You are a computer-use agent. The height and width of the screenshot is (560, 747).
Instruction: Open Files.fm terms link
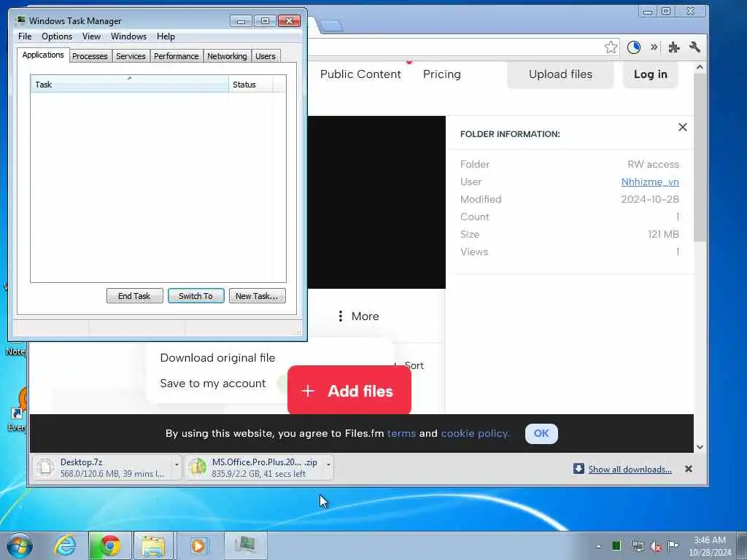pos(401,433)
